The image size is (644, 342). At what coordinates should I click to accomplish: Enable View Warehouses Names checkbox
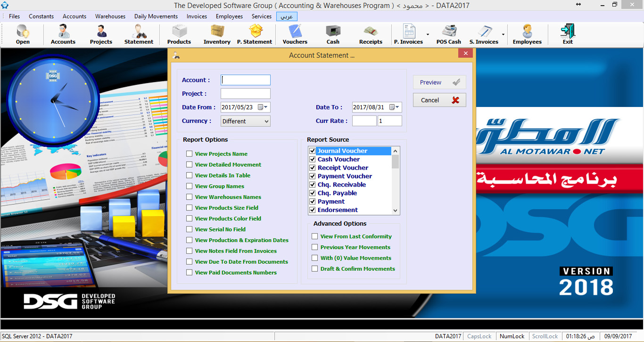pos(189,197)
